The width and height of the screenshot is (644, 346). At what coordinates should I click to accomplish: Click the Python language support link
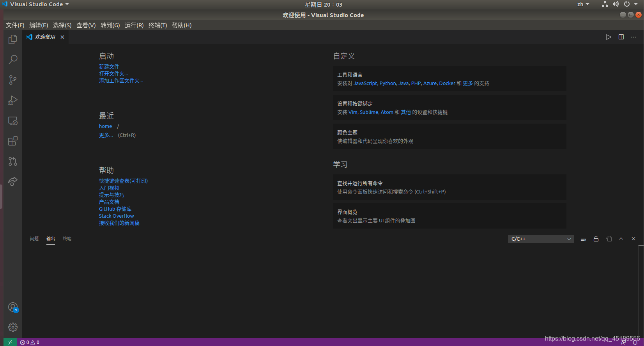click(x=387, y=83)
